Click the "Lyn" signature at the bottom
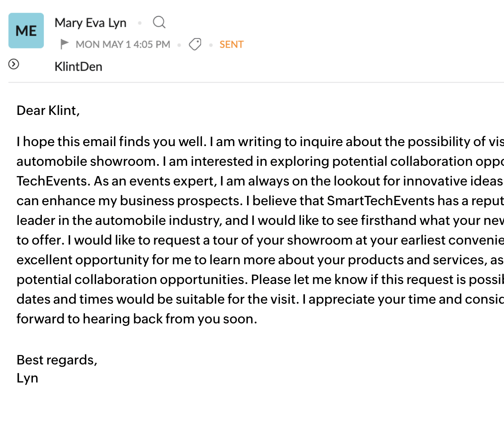This screenshot has height=435, width=504. coord(27,378)
